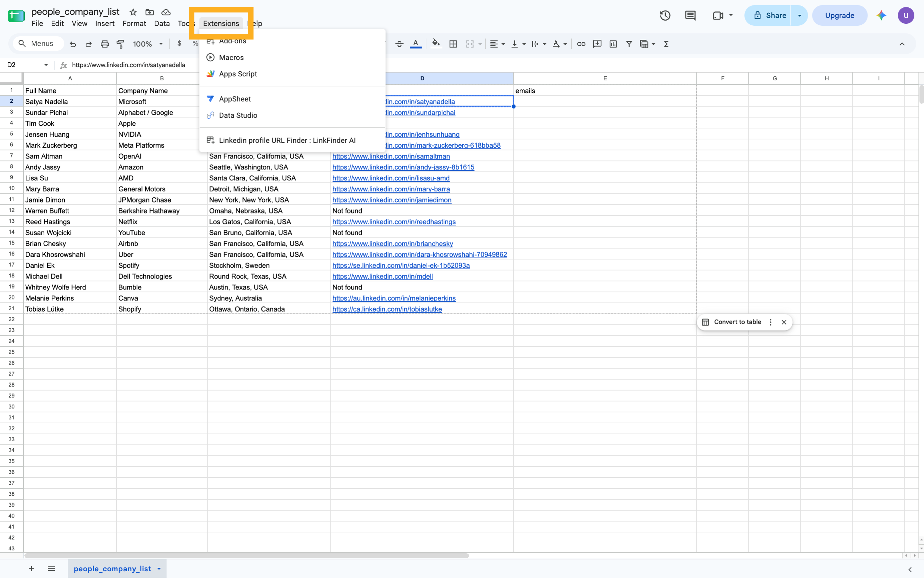Open the tobiaslutke LinkedIn link
Image resolution: width=924 pixels, height=578 pixels.
[387, 309]
